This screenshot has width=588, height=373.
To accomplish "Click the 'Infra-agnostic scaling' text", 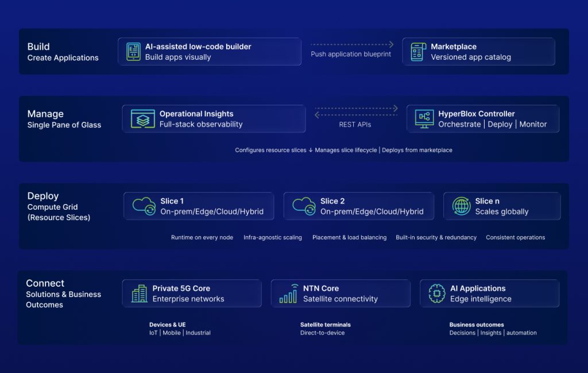I will 273,237.
